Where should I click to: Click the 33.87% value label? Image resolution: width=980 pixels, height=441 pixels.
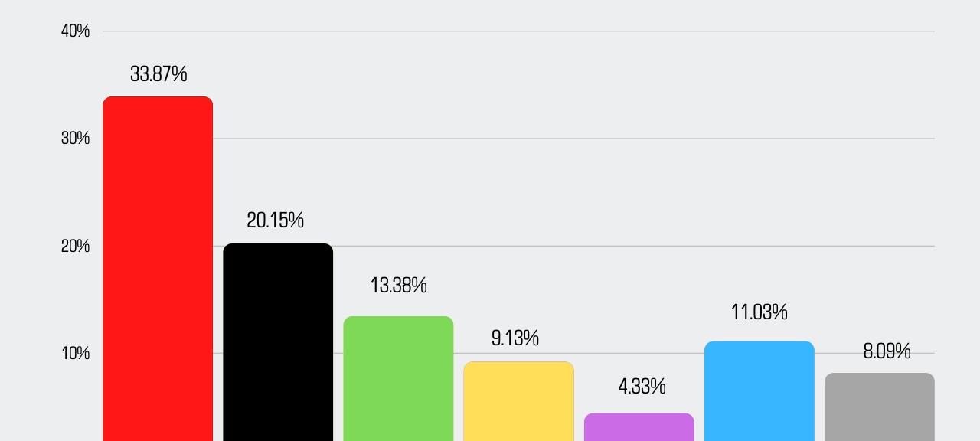(158, 74)
